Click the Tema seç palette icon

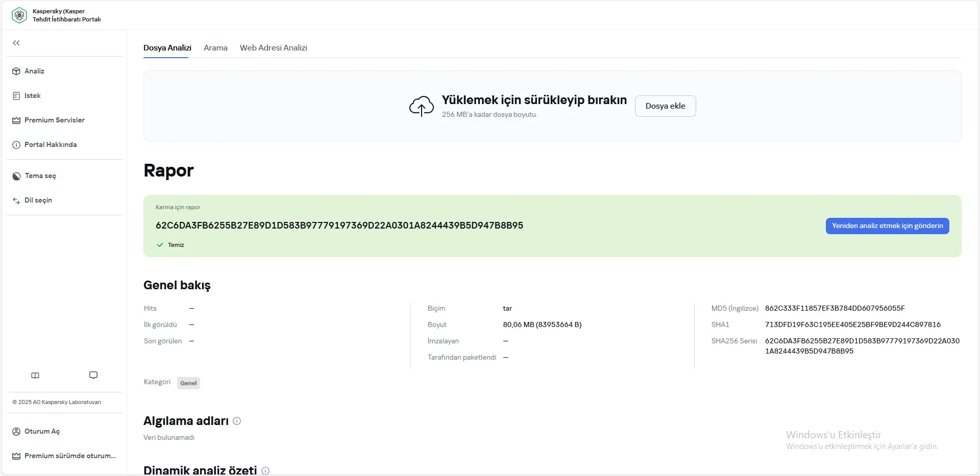point(16,176)
